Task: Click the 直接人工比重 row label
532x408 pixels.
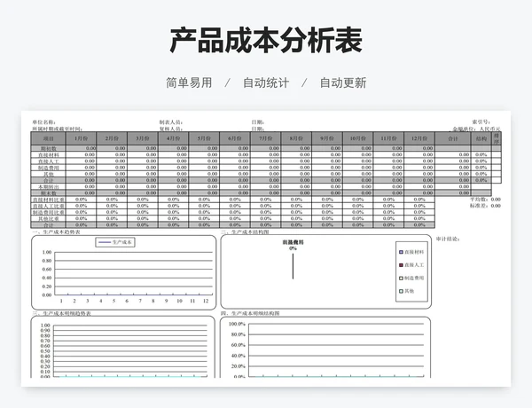Action: point(48,206)
